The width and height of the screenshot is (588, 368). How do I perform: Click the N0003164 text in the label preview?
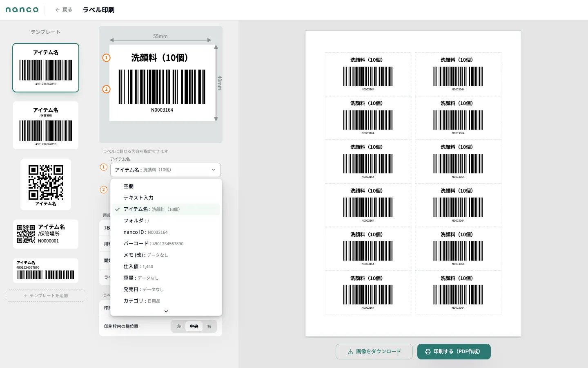[x=162, y=110]
